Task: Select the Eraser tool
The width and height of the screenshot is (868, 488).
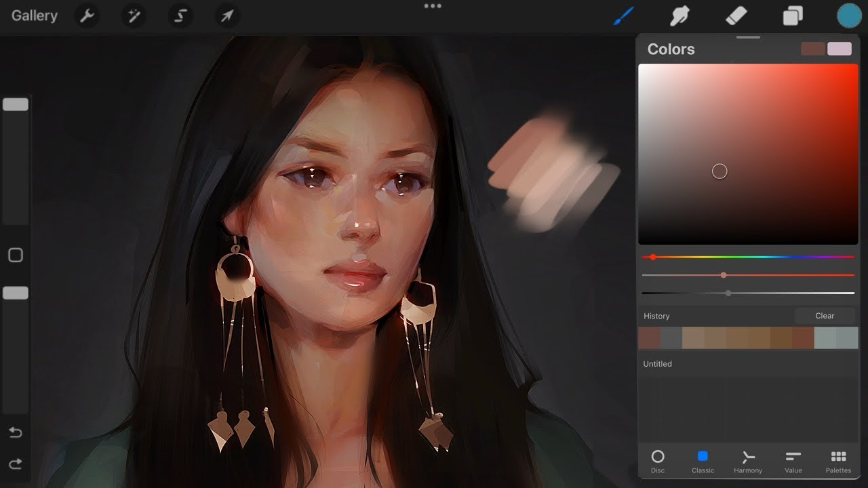Action: 736,16
